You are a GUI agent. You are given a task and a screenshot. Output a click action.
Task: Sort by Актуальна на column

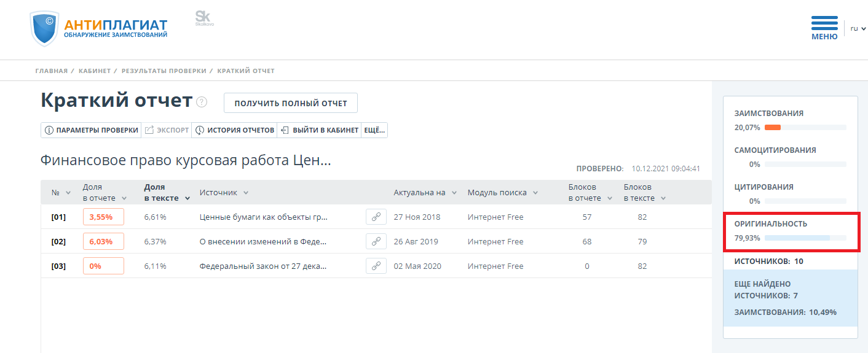coord(454,193)
